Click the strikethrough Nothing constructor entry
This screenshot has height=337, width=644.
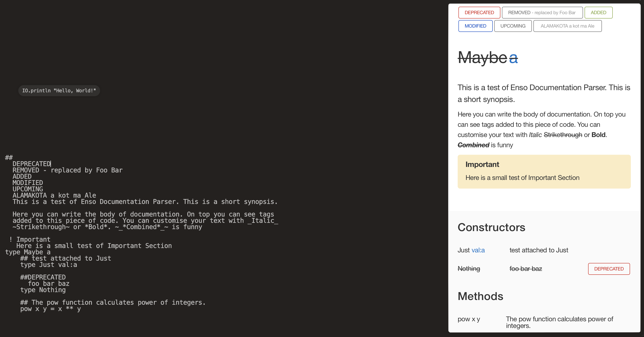(x=469, y=269)
